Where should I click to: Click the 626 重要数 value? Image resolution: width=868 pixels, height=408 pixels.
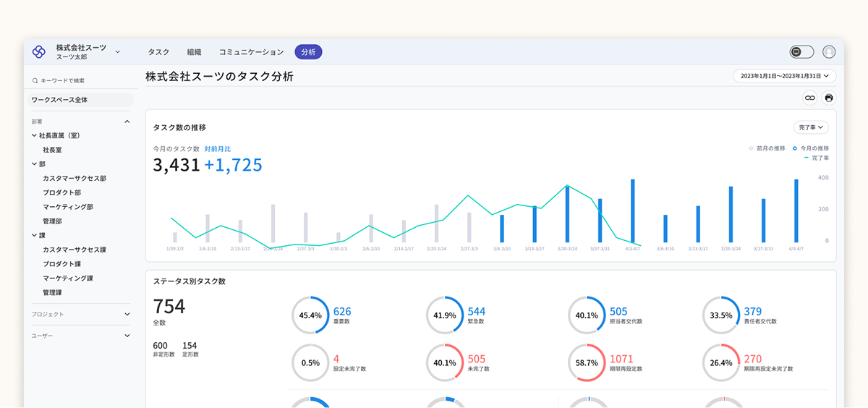tap(342, 312)
